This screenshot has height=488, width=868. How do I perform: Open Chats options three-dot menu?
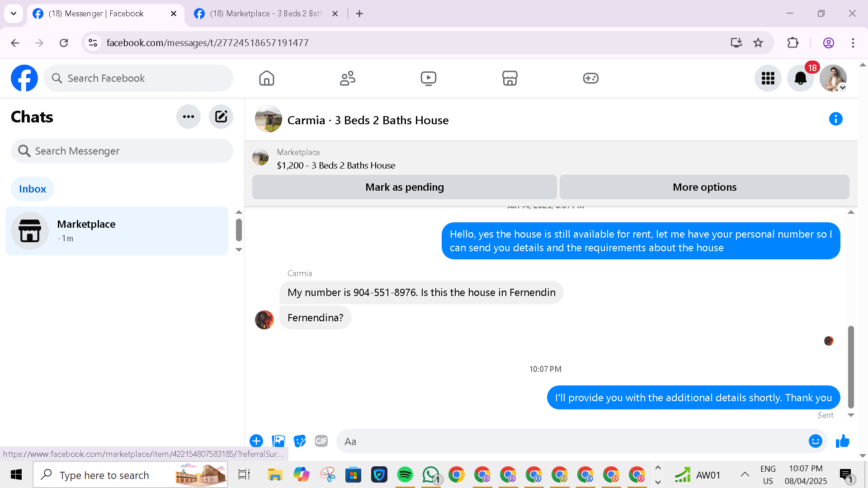(189, 117)
